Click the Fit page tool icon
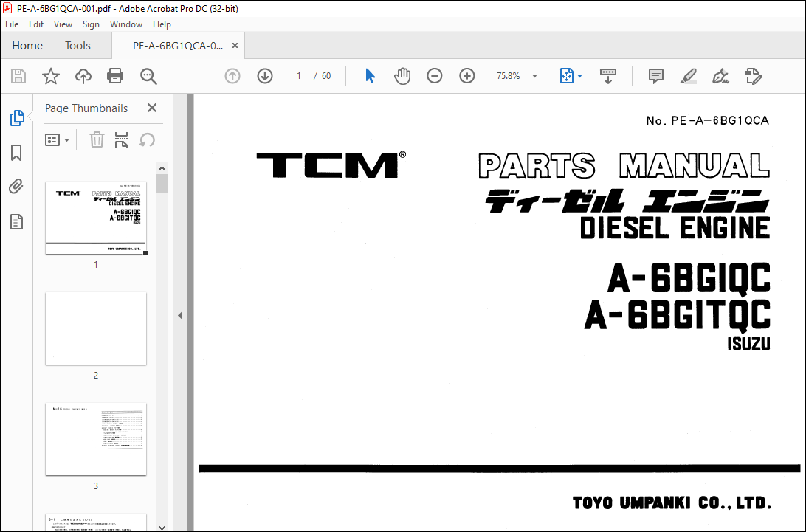 coord(566,76)
